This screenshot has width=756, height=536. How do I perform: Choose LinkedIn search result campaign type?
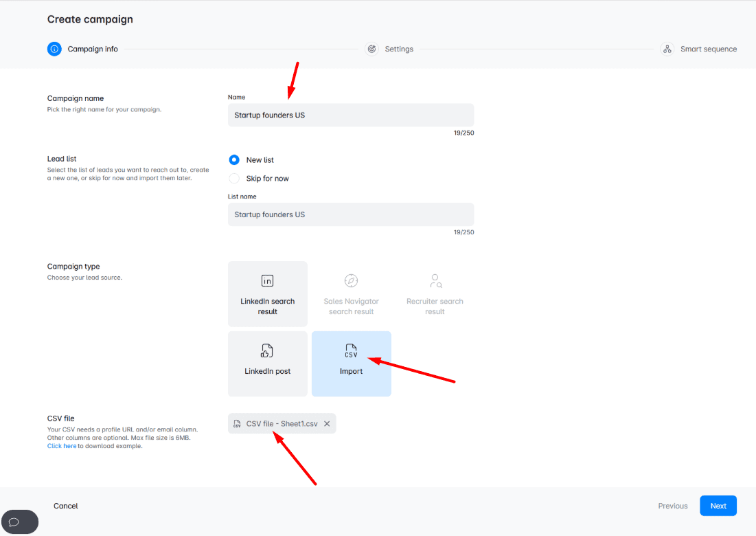pyautogui.click(x=268, y=294)
